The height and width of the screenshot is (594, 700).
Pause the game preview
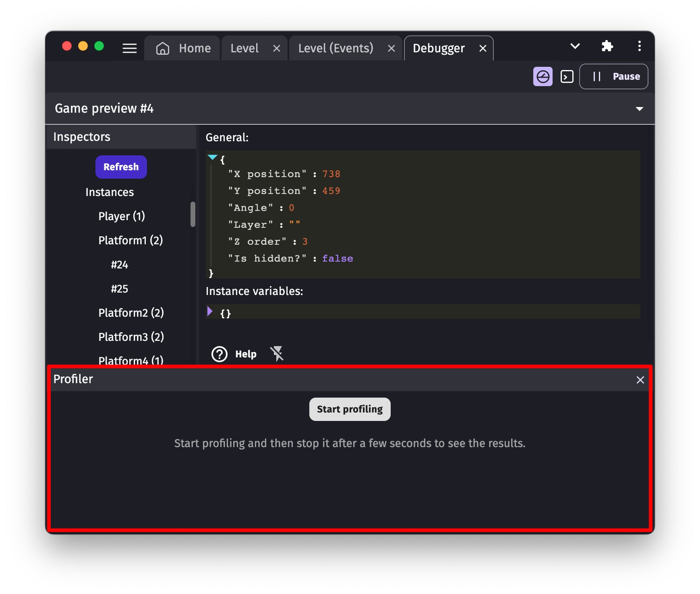[613, 76]
